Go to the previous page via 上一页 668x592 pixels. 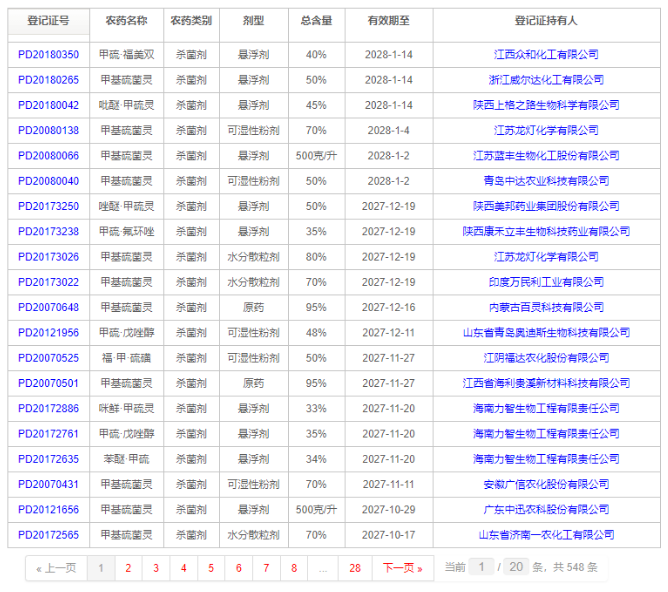click(x=56, y=568)
